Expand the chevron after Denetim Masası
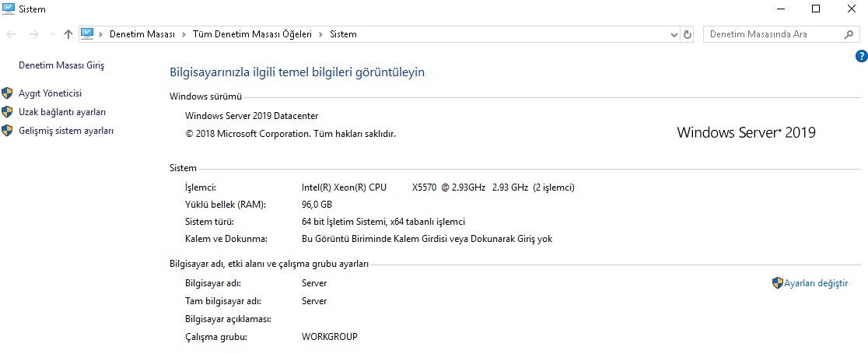868x354 pixels. click(184, 34)
